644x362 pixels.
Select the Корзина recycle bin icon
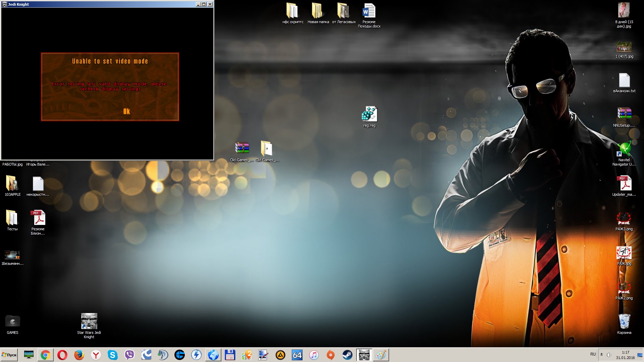(x=624, y=322)
